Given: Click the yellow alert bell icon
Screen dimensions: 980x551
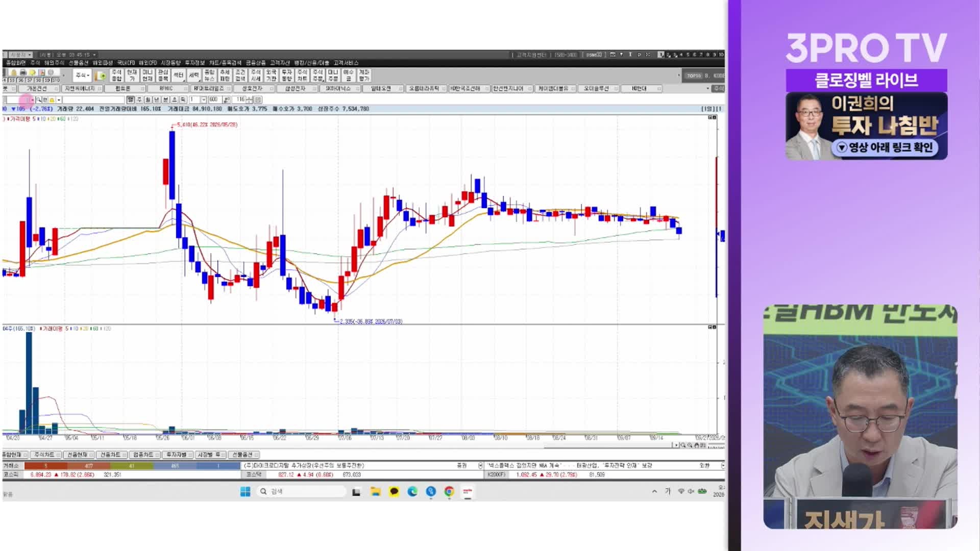Looking at the screenshot, I should pyautogui.click(x=52, y=99).
